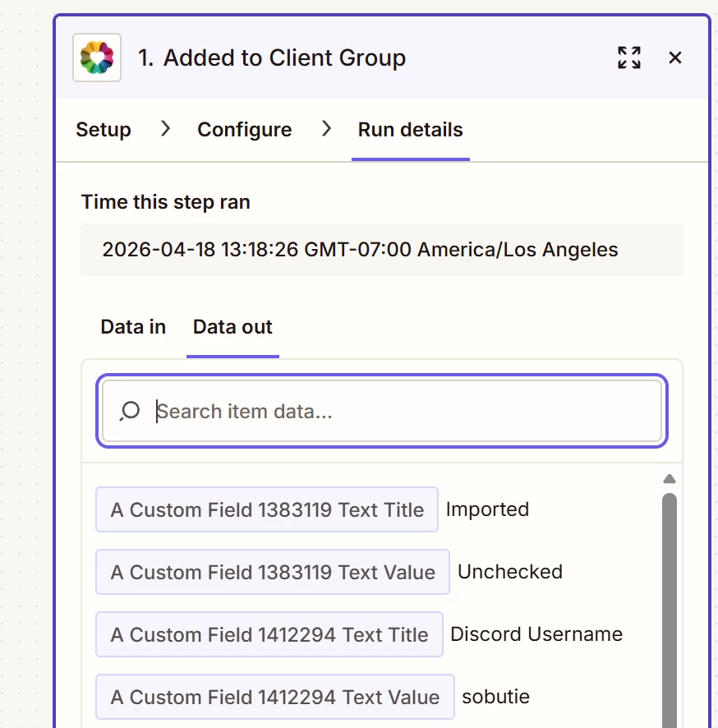718x728 pixels.
Task: Click the step title Added to Client Group
Action: (x=272, y=58)
